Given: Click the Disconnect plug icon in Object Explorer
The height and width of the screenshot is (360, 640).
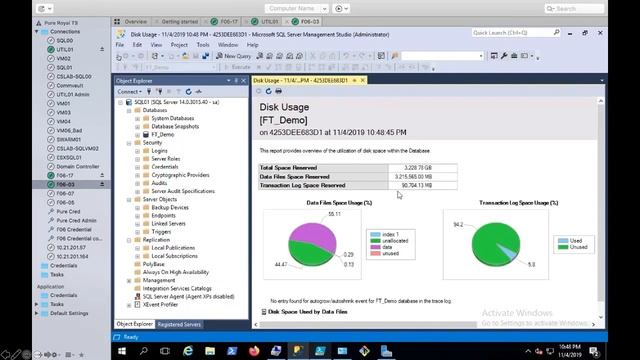Looking at the screenshot, I should pos(159,91).
